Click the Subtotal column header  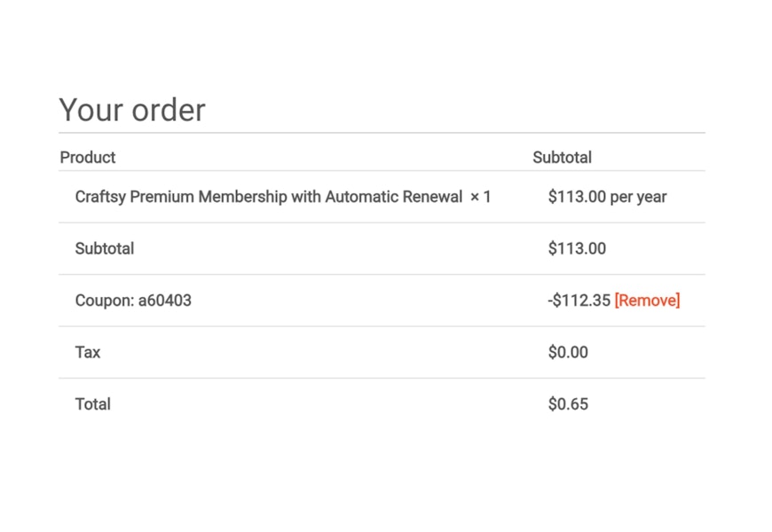point(562,158)
